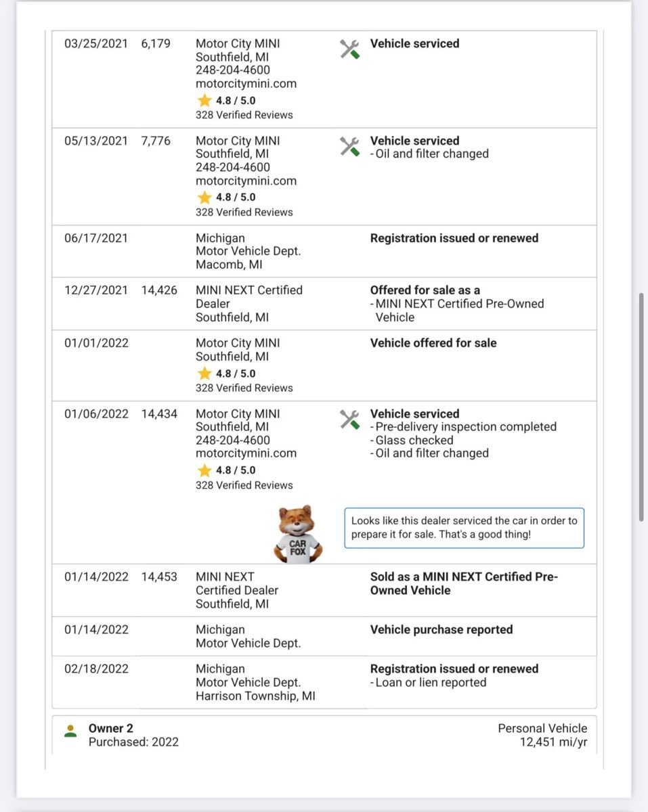Click the star icon in the 01/01/2022 entry
The height and width of the screenshot is (812, 648).
(x=204, y=374)
